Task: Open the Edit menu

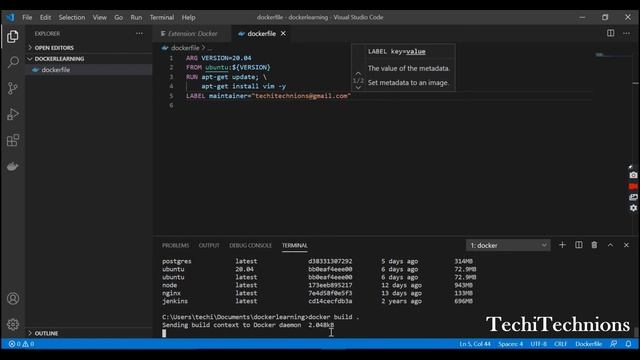Action: [x=45, y=17]
